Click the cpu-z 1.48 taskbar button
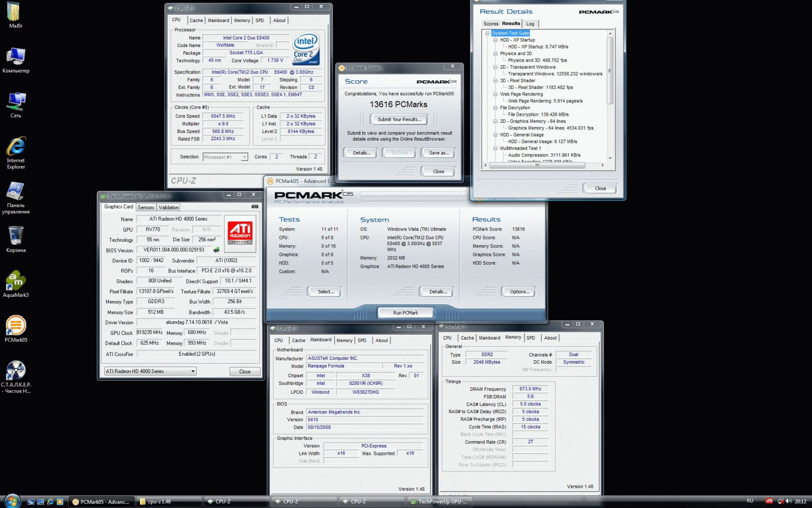 pyautogui.click(x=169, y=502)
